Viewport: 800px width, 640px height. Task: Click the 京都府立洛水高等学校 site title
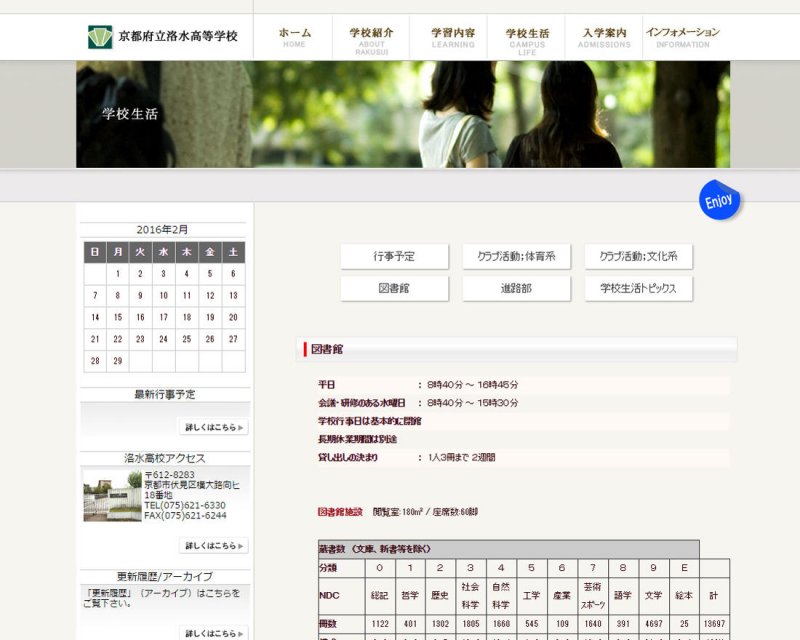coord(178,37)
